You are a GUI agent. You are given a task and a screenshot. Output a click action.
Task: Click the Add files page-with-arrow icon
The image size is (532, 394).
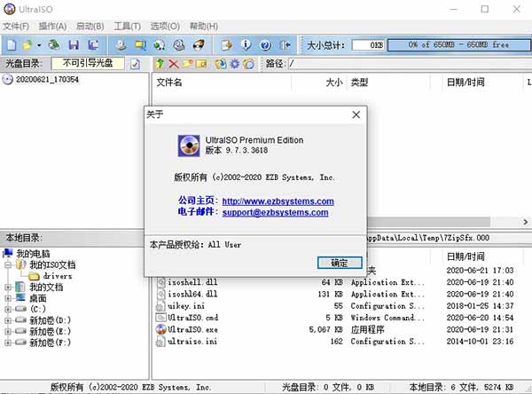(x=226, y=45)
